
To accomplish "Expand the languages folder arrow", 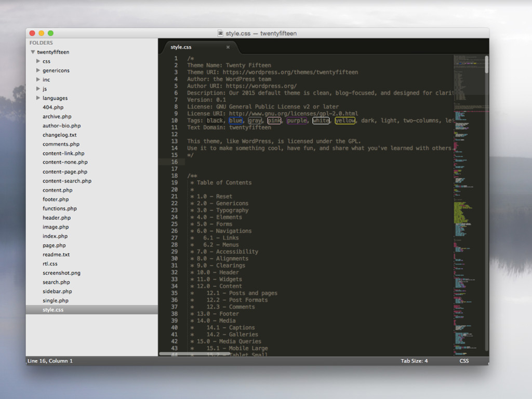I will coord(38,98).
